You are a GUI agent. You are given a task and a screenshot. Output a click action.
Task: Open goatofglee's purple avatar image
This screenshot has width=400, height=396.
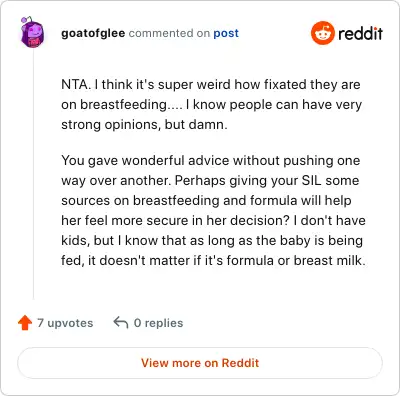pos(32,33)
